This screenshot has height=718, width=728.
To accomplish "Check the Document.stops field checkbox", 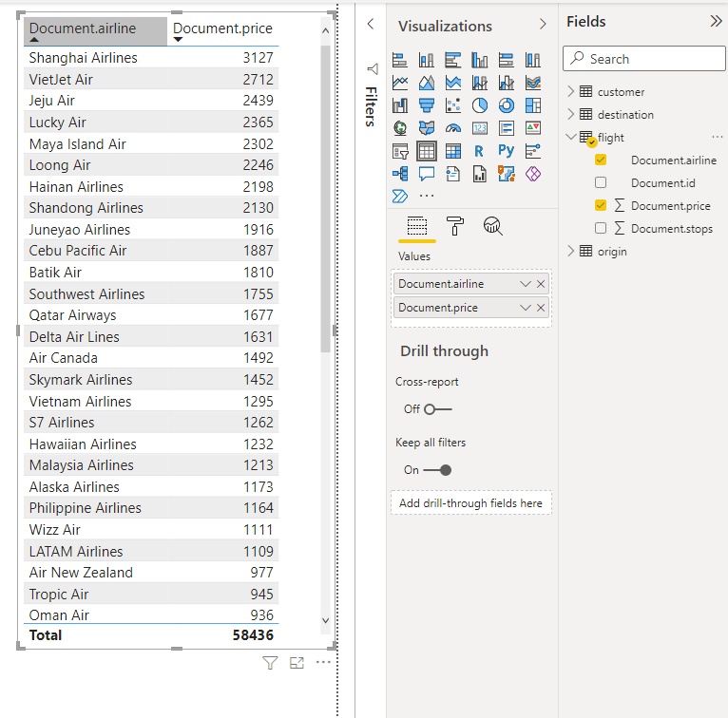I will pos(601,228).
